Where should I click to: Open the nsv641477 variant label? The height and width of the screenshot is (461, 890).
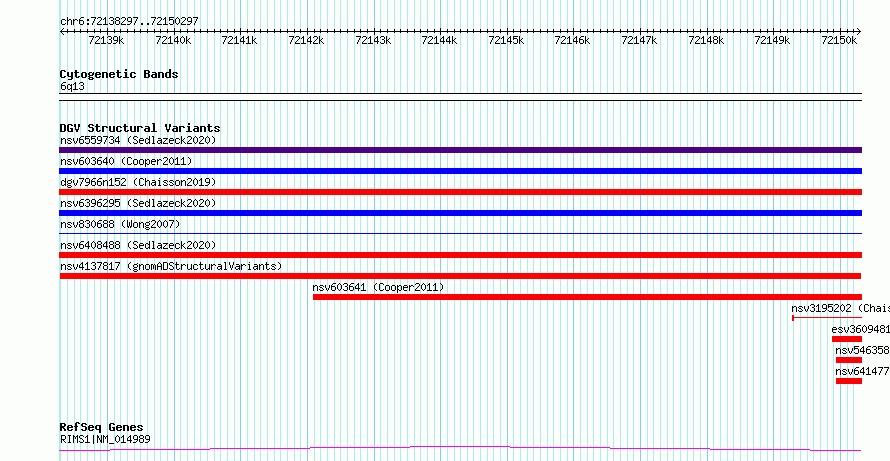[x=862, y=371]
